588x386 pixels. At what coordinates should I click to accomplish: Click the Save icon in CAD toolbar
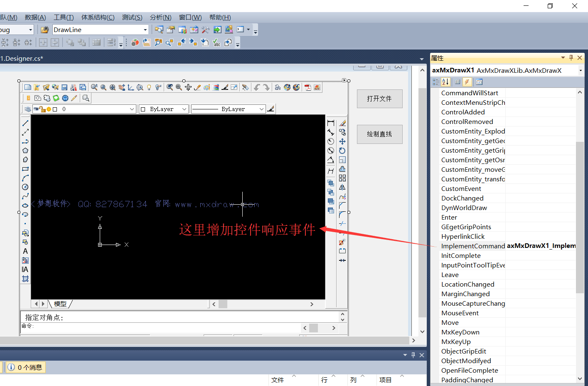[64, 87]
